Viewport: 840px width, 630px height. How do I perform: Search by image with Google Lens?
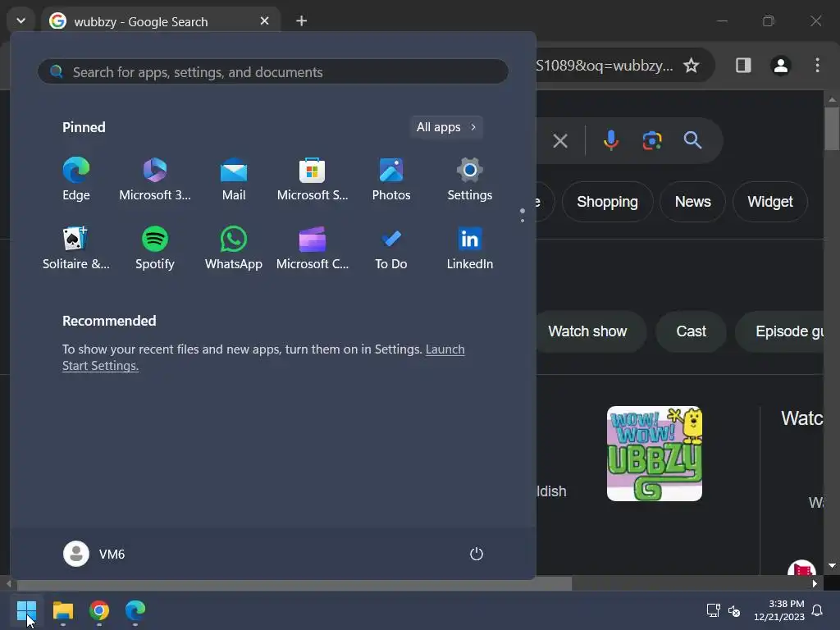pyautogui.click(x=652, y=140)
